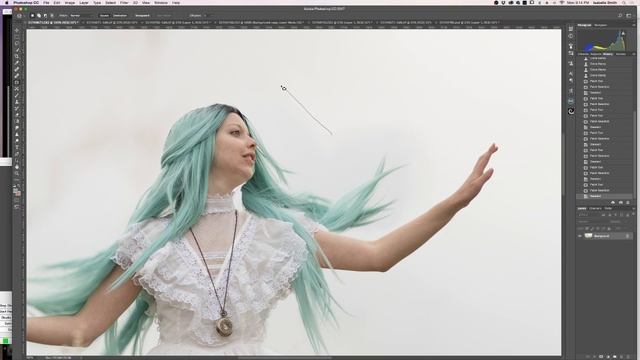Click the Background layer thumbnail
Screen dimensions: 640x360
click(x=588, y=236)
